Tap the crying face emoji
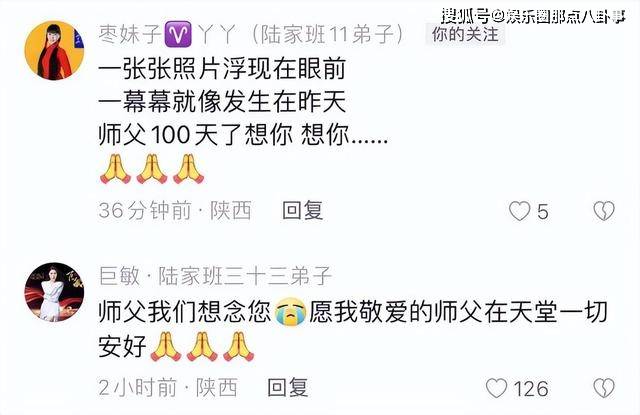 click(x=290, y=312)
